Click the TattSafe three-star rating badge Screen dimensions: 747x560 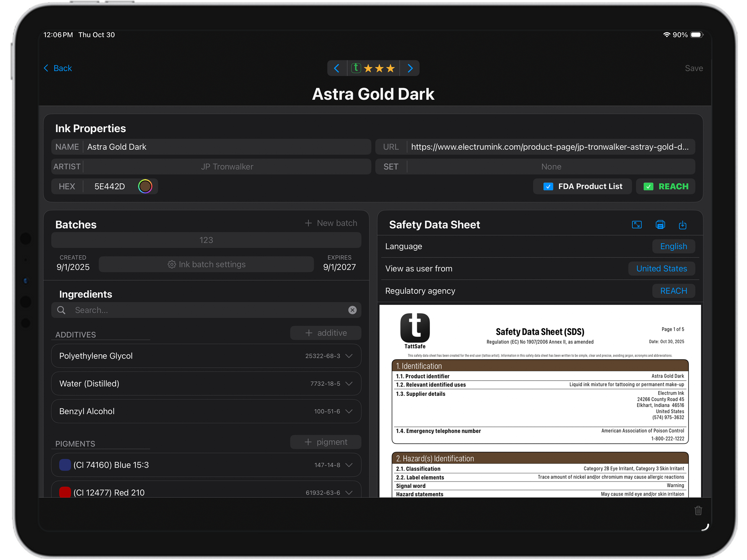373,68
